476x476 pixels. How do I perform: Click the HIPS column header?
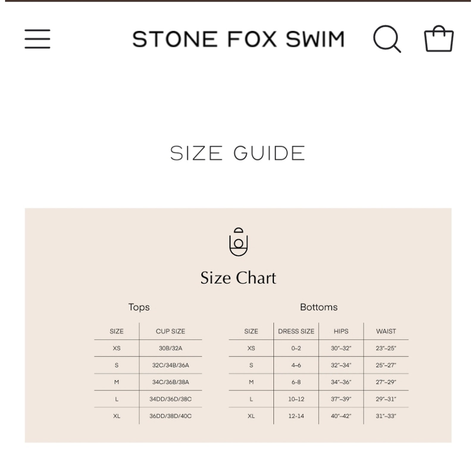tap(341, 331)
